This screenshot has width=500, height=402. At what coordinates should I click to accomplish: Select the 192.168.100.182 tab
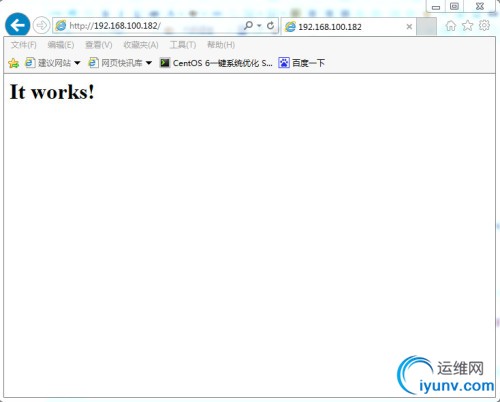348,27
